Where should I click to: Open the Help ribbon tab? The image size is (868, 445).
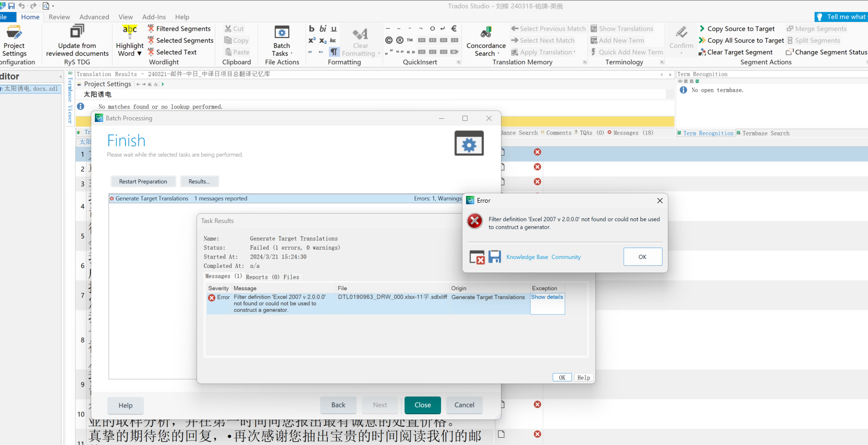(182, 17)
